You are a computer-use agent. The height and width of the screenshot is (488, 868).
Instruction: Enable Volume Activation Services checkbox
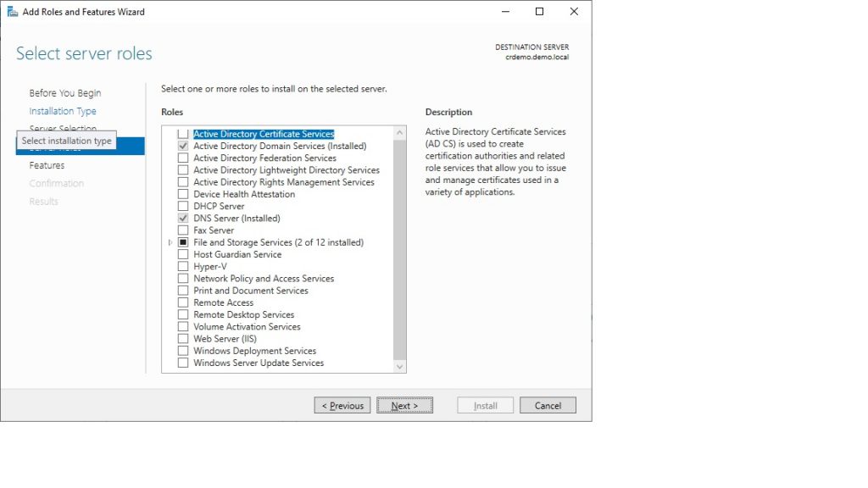[x=183, y=327]
